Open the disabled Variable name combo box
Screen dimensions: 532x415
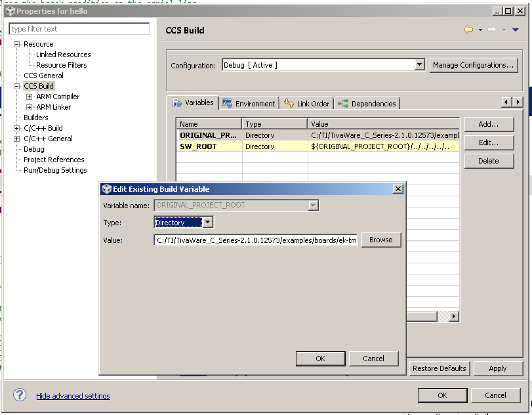pyautogui.click(x=313, y=205)
